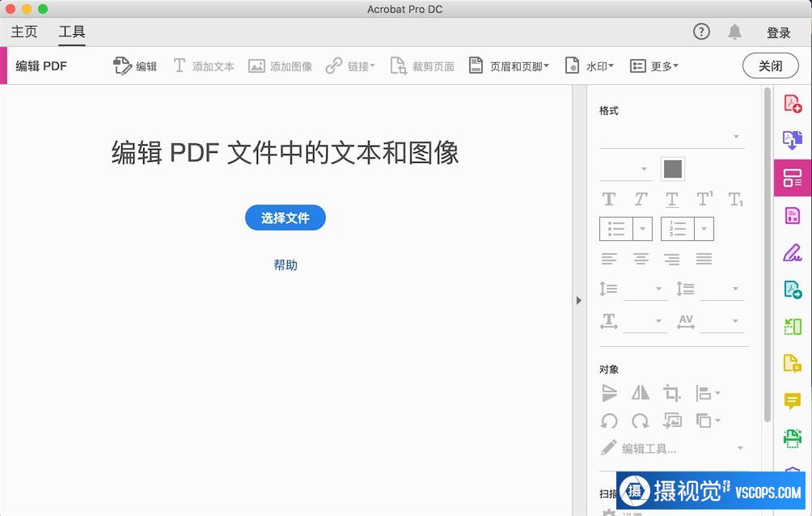Image resolution: width=812 pixels, height=516 pixels.
Task: Switch to the 工具 tools tab
Action: [71, 32]
